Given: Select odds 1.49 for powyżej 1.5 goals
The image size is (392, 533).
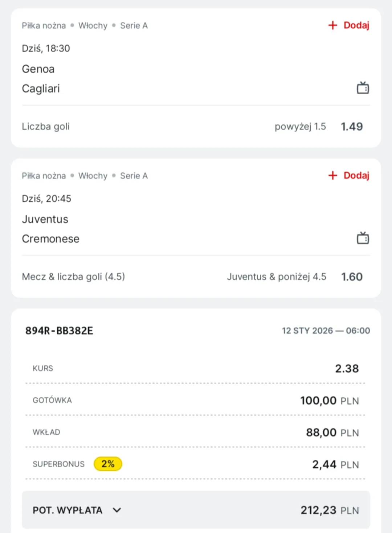Looking at the screenshot, I should (352, 126).
